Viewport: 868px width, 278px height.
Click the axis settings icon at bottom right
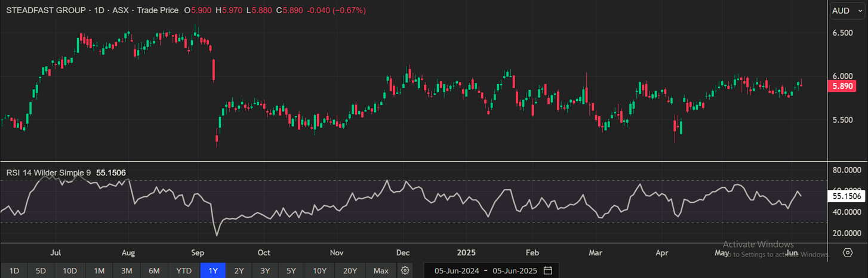click(848, 253)
